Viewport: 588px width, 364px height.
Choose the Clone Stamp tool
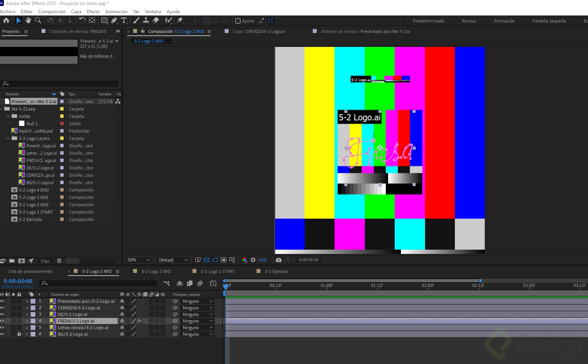coord(146,21)
